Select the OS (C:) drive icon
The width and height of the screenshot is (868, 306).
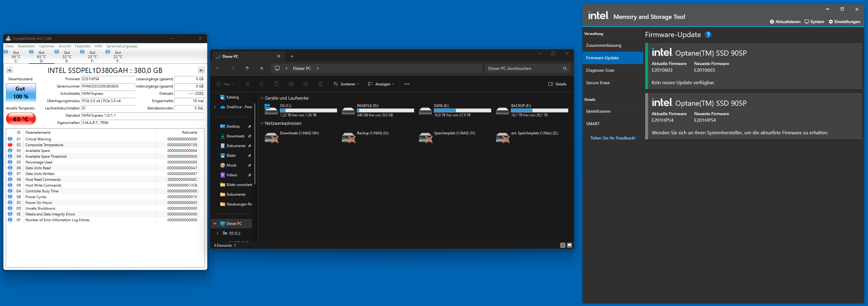coord(271,109)
